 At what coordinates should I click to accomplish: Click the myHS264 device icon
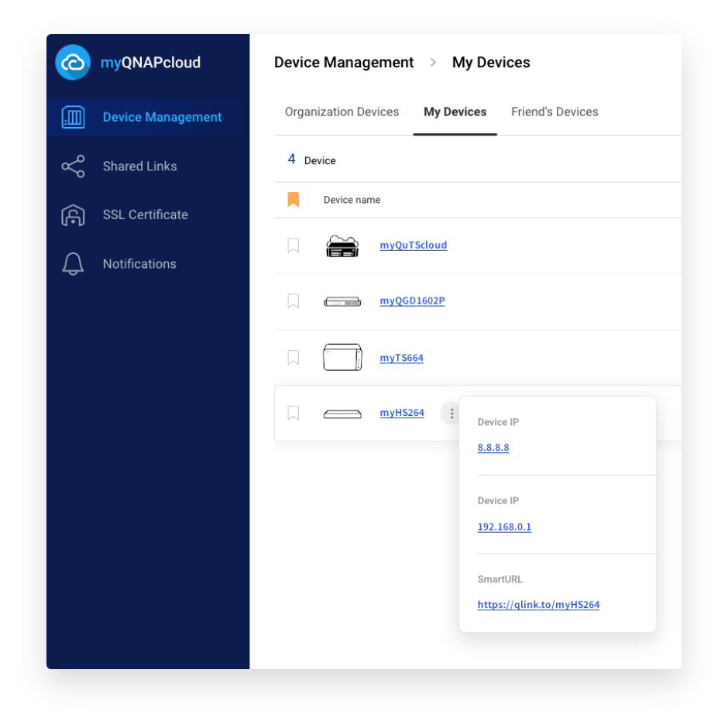[x=342, y=414]
